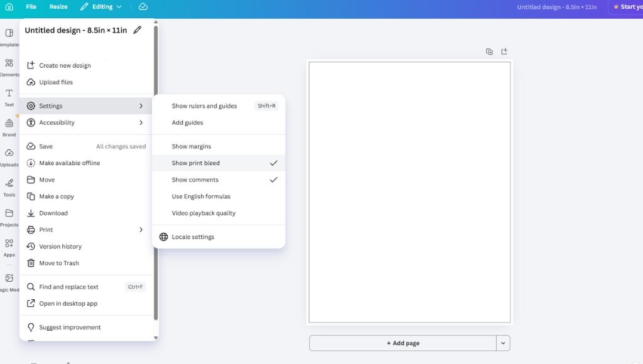Click the Suggest improvement lightbulb icon
The height and width of the screenshot is (364, 643).
pos(31,327)
